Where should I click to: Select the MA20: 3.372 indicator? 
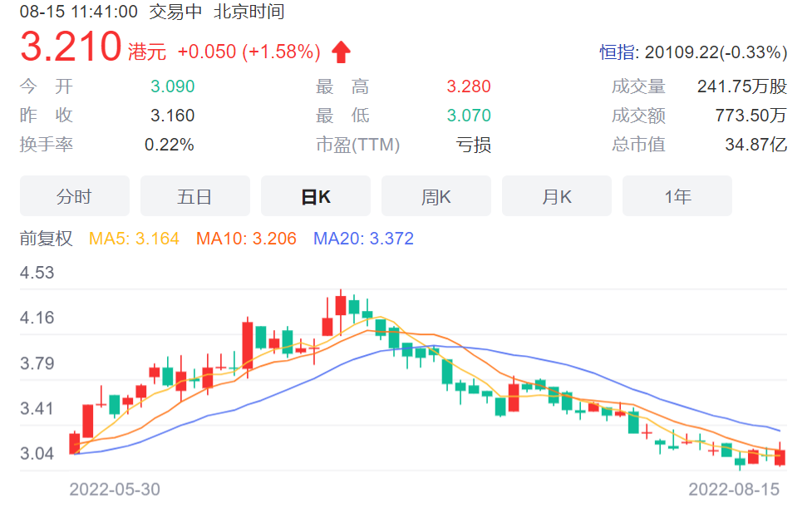pos(363,239)
